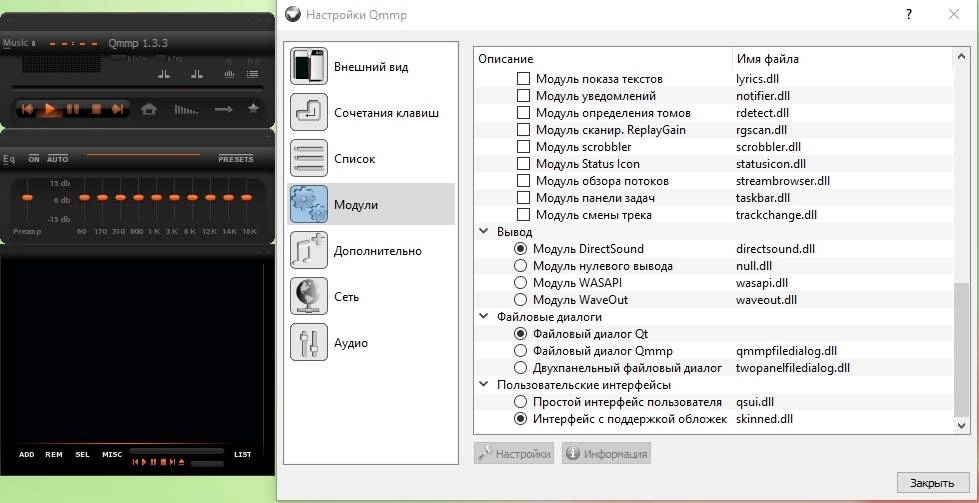Screen dimensions: 979x503
Task: Click stop in playlist mini controls
Action: click(163, 462)
